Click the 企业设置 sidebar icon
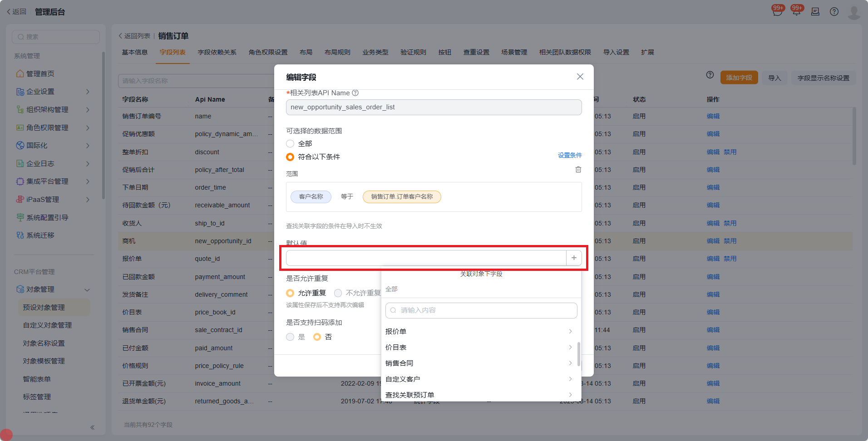Image resolution: width=868 pixels, height=441 pixels. click(x=20, y=92)
